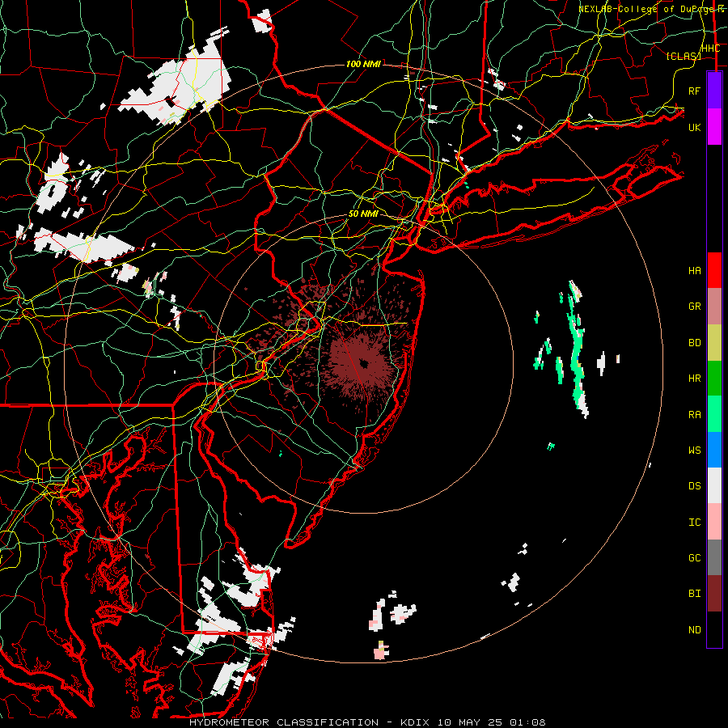Click the '[CLAS]' text above the legend
Viewport: 728px width, 728px height.
click(x=684, y=56)
